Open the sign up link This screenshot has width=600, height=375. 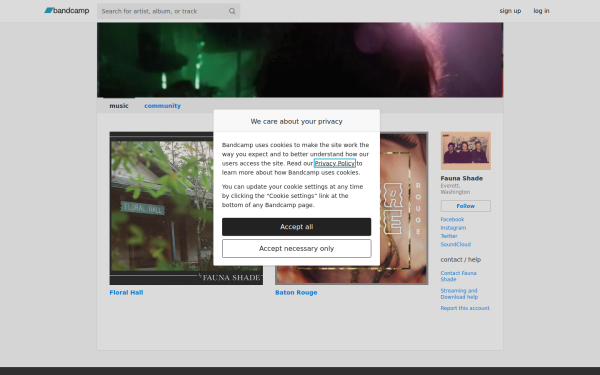point(510,11)
